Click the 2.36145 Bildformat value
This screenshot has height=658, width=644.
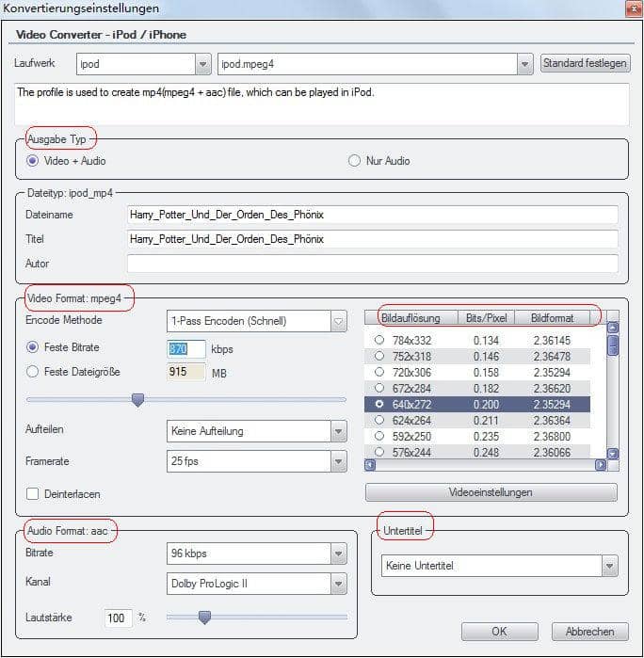pyautogui.click(x=552, y=341)
